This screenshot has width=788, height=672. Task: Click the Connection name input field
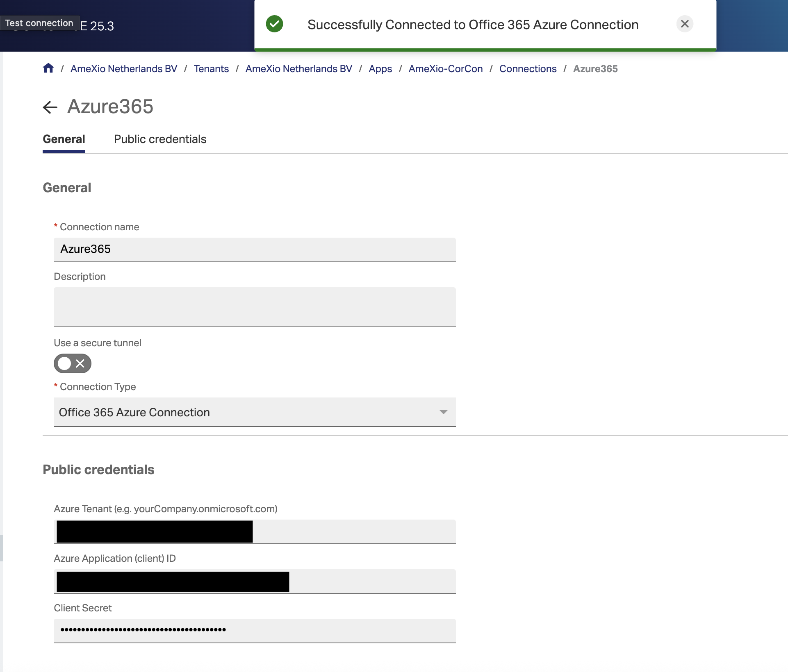(x=255, y=250)
